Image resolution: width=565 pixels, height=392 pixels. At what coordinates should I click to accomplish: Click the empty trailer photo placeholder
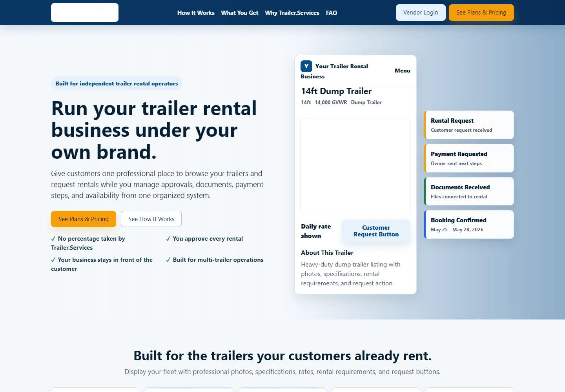click(355, 166)
